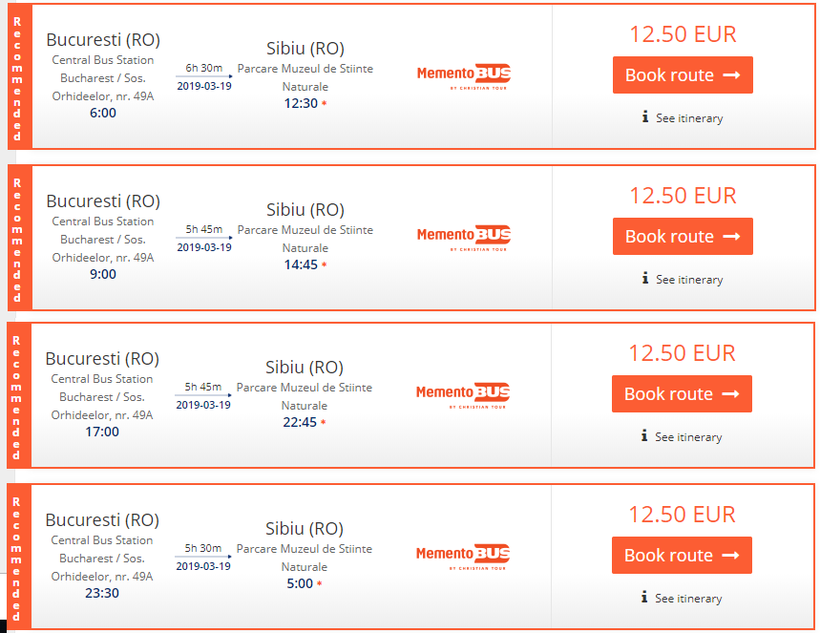This screenshot has width=820, height=633.
Task: Click MementoBus logo on 5:00 arrival trip
Action: tap(463, 557)
